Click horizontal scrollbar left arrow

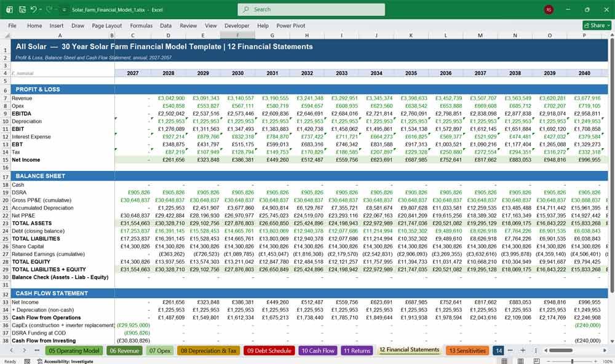point(546,350)
